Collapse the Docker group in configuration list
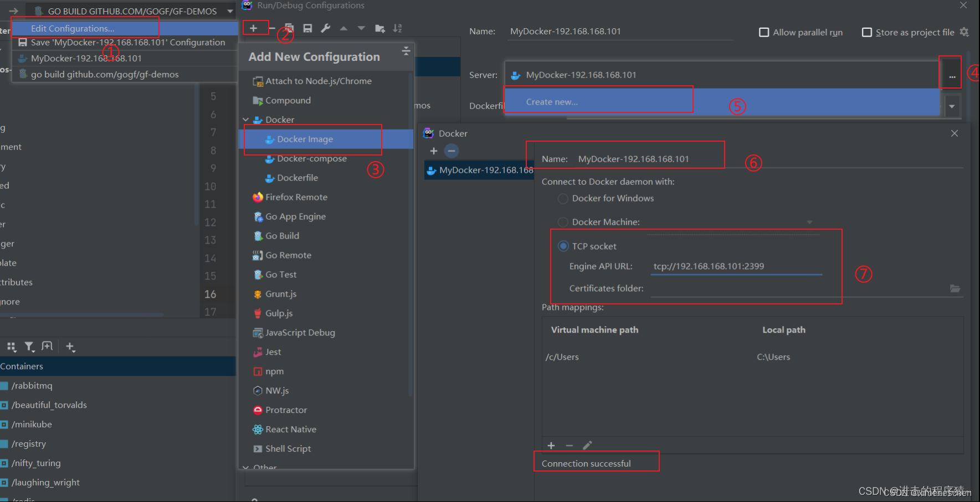 (x=246, y=120)
